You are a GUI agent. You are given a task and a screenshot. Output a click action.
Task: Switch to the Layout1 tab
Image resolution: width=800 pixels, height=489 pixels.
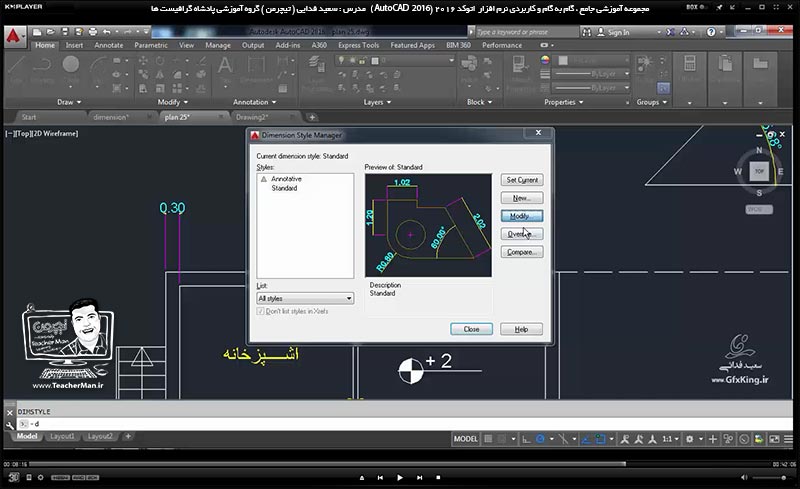(62, 436)
